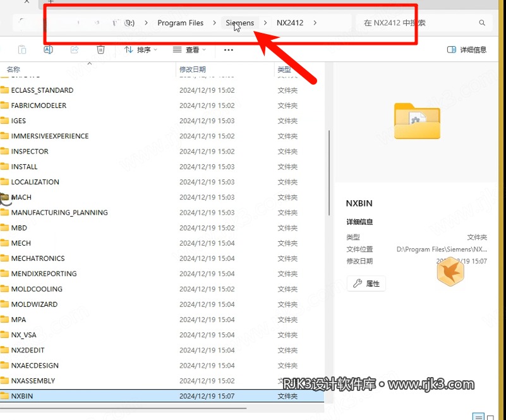Click NX2412 in the address breadcrumb
The height and width of the screenshot is (420, 506).
(290, 23)
